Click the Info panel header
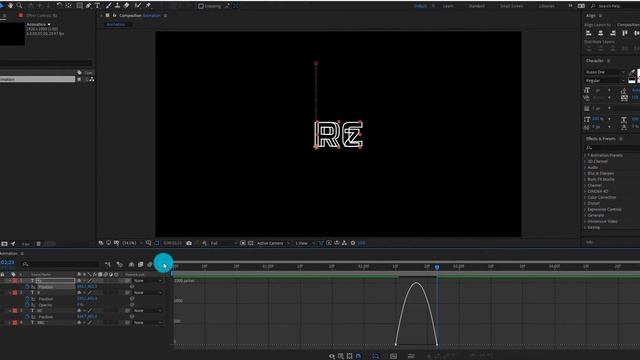Image resolution: width=640 pixels, height=360 pixels. pyautogui.click(x=590, y=242)
